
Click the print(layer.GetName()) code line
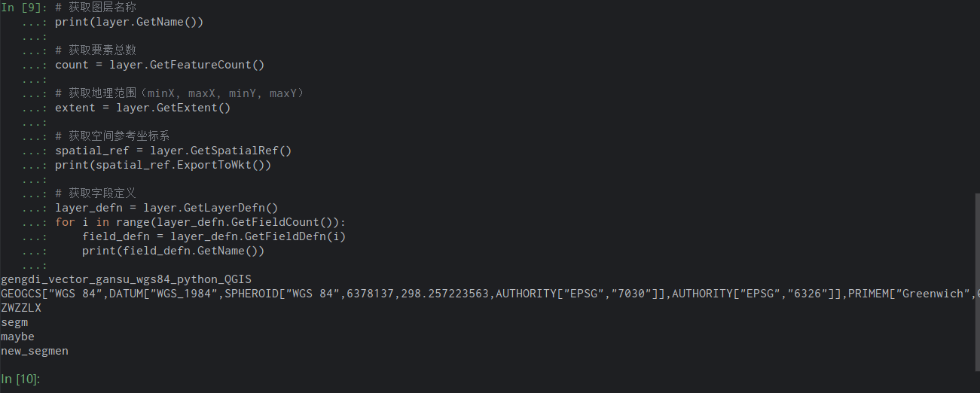(x=130, y=22)
